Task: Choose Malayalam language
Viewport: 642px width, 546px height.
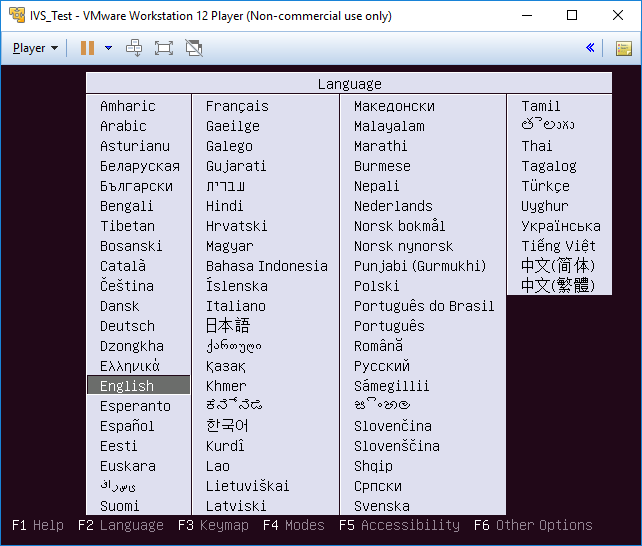Action: point(389,126)
